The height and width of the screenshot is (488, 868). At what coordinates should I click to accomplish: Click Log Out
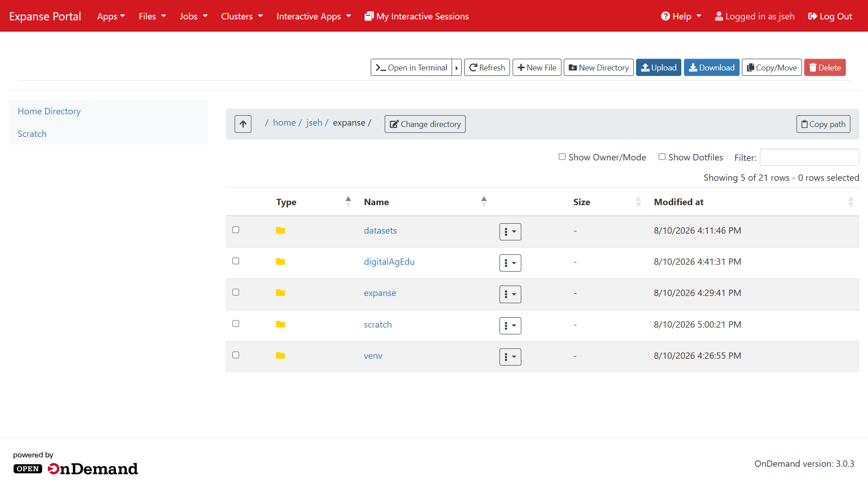830,16
